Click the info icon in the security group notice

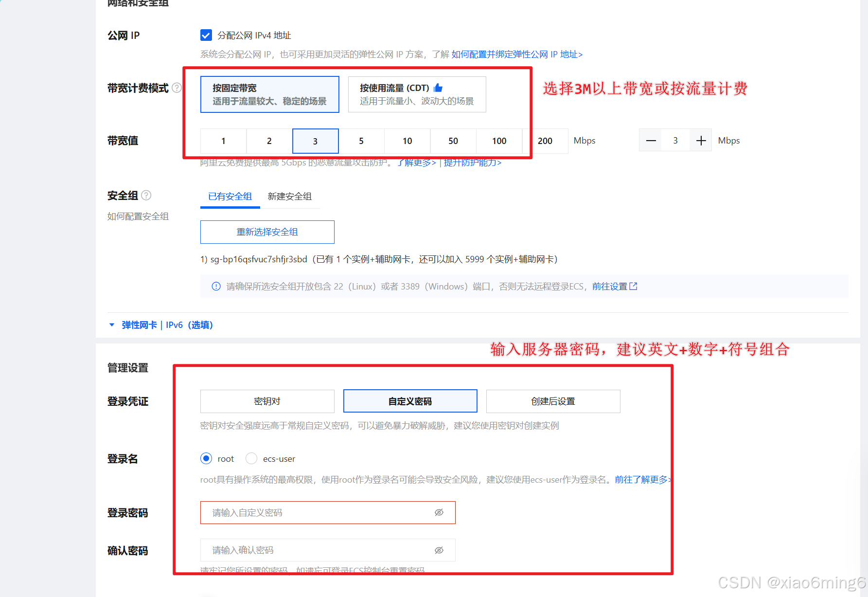(216, 287)
